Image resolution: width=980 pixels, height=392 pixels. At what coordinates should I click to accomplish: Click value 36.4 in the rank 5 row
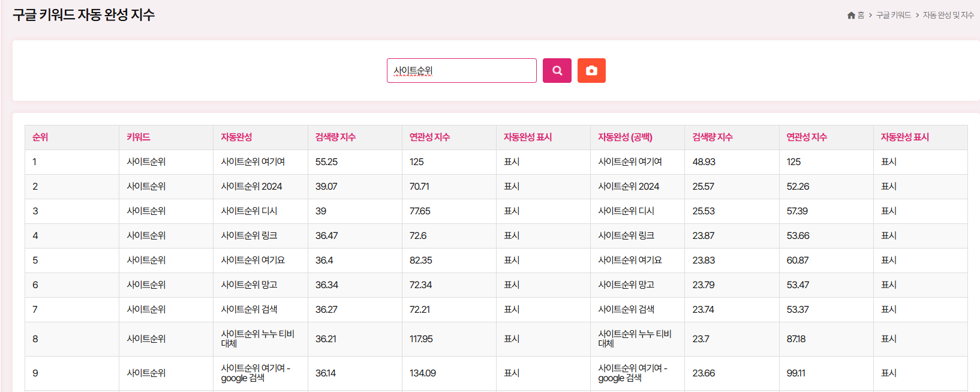324,261
